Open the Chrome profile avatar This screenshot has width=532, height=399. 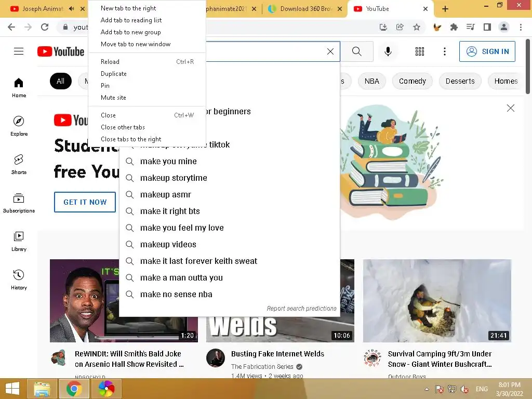click(504, 27)
